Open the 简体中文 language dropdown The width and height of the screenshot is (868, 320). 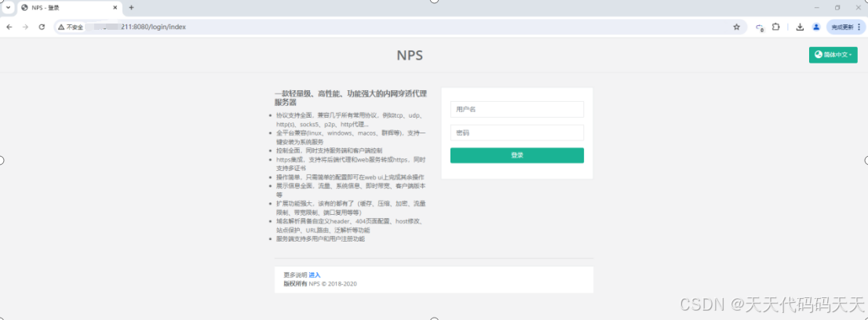point(833,55)
